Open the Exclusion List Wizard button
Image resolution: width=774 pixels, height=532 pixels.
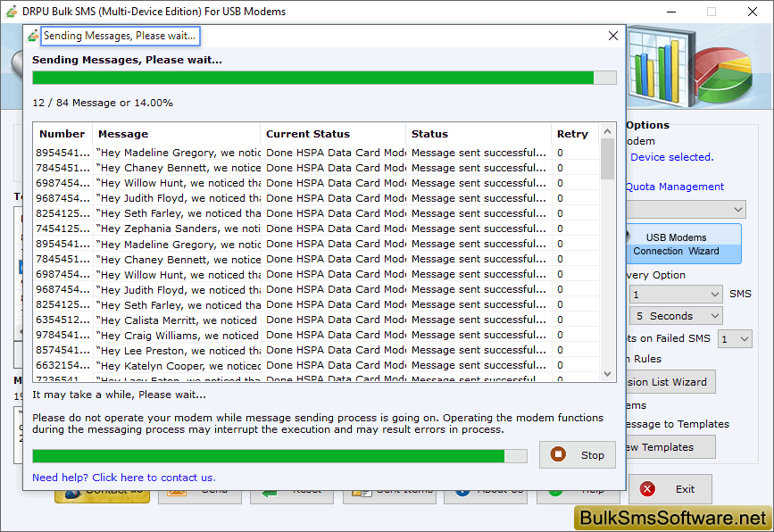[x=670, y=382]
